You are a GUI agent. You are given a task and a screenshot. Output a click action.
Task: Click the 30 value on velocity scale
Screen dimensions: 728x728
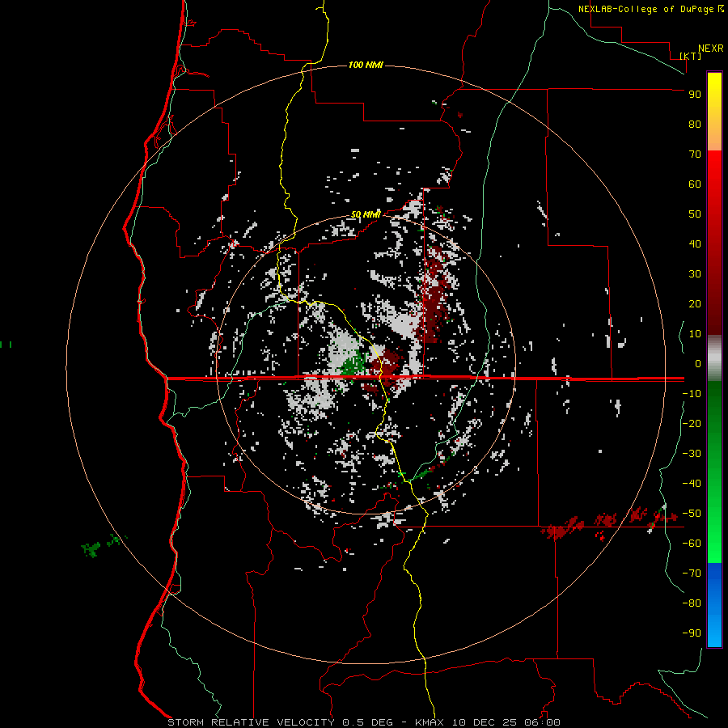tap(695, 274)
